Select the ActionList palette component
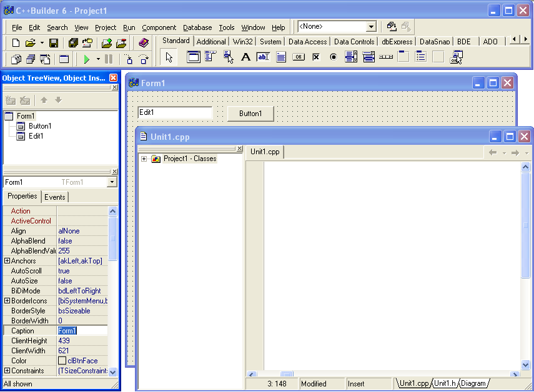Image resolution: width=534 pixels, height=392 pixels. (457, 57)
